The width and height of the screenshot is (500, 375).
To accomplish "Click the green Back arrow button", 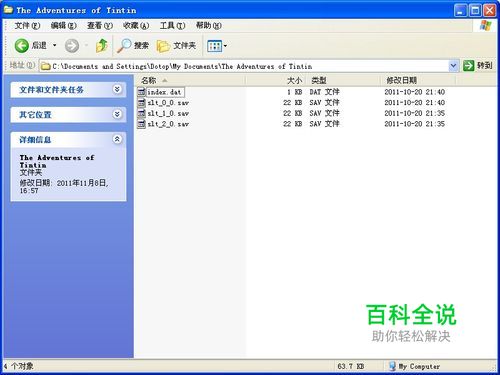I will (x=22, y=45).
